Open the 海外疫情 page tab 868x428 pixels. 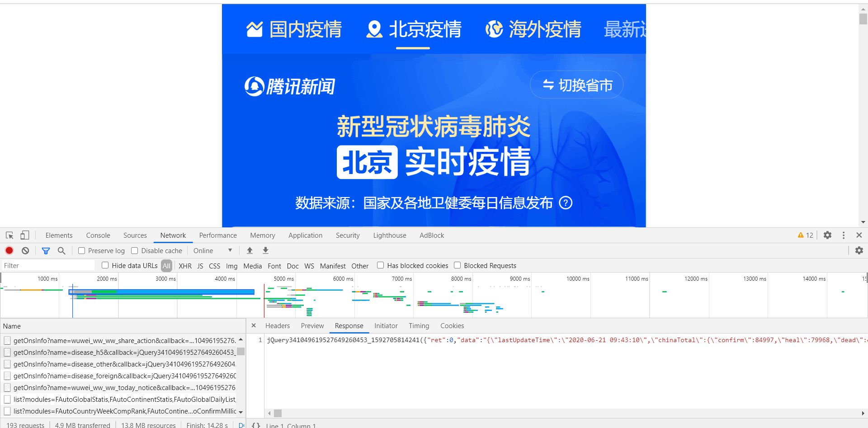click(533, 29)
